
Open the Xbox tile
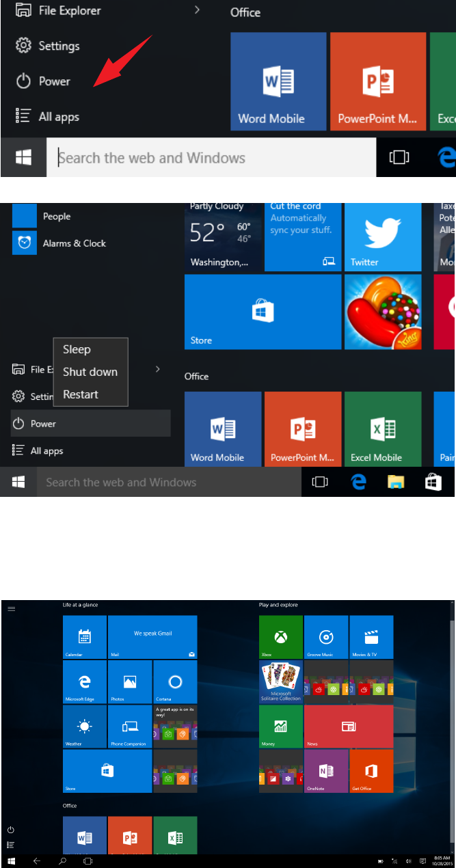pos(280,636)
